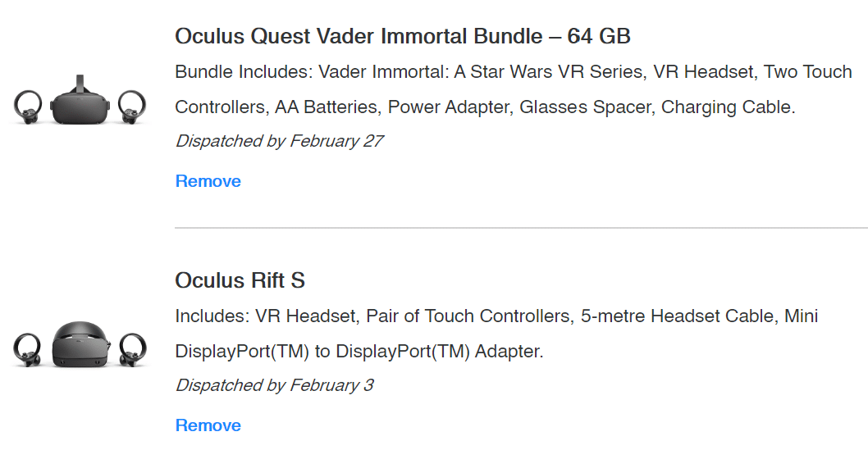This screenshot has height=450, width=868.
Task: Remove the Oculus Quest Vader Immortal Bundle
Action: click(208, 181)
